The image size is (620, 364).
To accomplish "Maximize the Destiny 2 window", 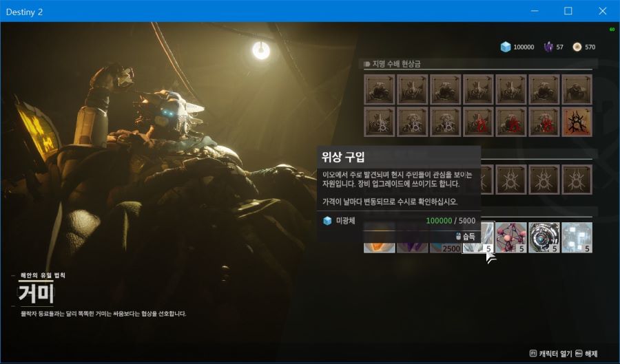I will [x=568, y=11].
